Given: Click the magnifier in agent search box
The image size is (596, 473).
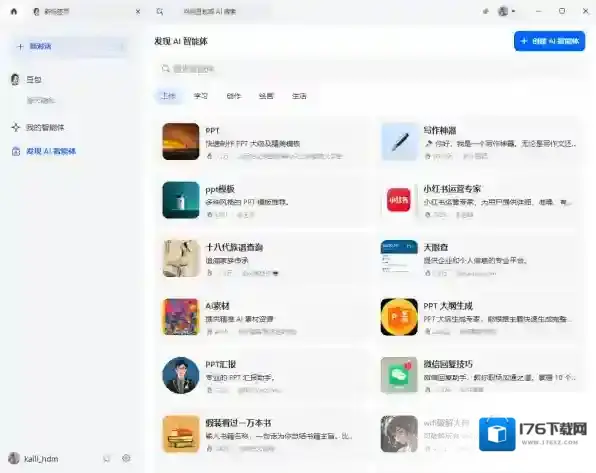Looking at the screenshot, I should [x=165, y=69].
